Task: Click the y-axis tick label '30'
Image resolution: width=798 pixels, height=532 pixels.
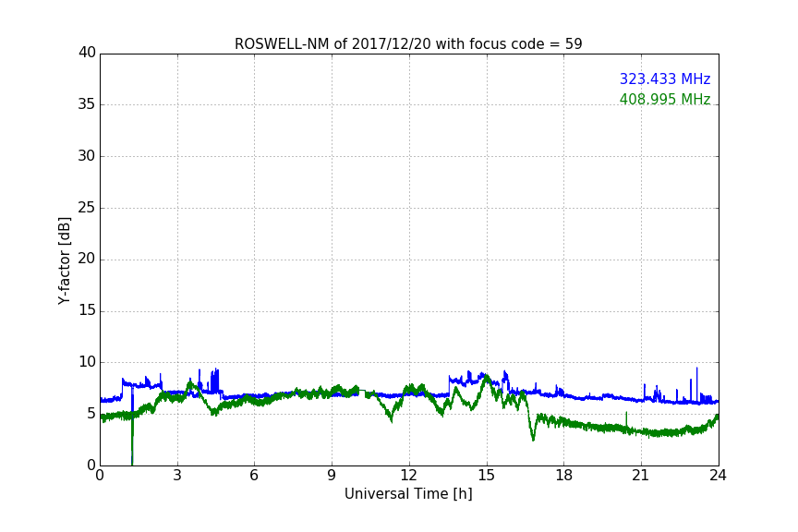Action: pos(87,156)
